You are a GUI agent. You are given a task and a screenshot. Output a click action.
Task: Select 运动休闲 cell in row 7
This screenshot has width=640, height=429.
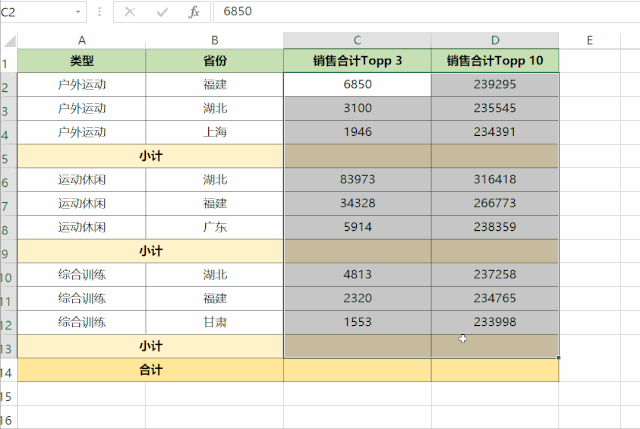coord(82,203)
